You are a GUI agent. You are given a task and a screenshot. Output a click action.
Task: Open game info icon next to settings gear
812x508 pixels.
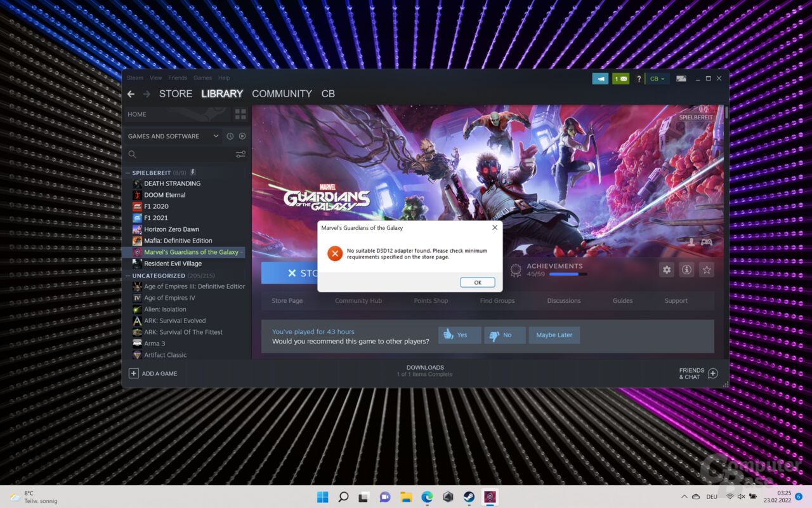pyautogui.click(x=686, y=270)
